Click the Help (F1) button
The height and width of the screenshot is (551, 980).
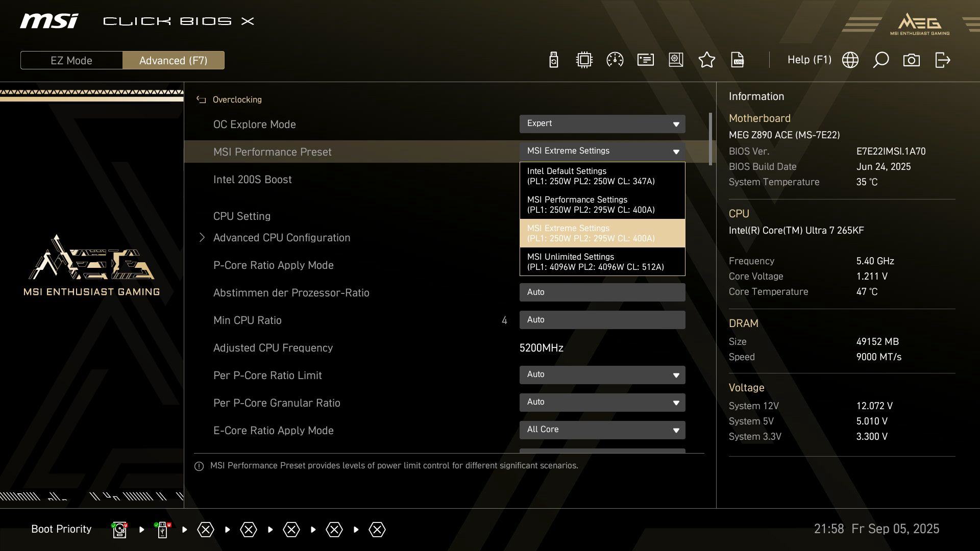tap(809, 60)
